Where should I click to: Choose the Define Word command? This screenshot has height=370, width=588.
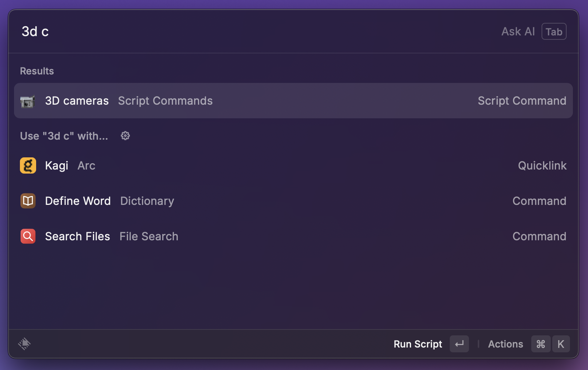coord(78,201)
